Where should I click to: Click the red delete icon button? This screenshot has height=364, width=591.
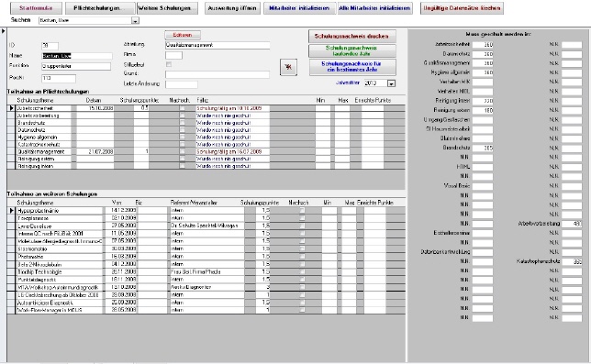point(288,67)
